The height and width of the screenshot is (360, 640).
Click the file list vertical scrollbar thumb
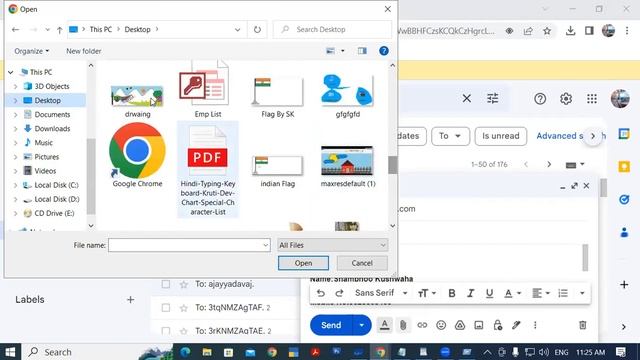coord(393,165)
